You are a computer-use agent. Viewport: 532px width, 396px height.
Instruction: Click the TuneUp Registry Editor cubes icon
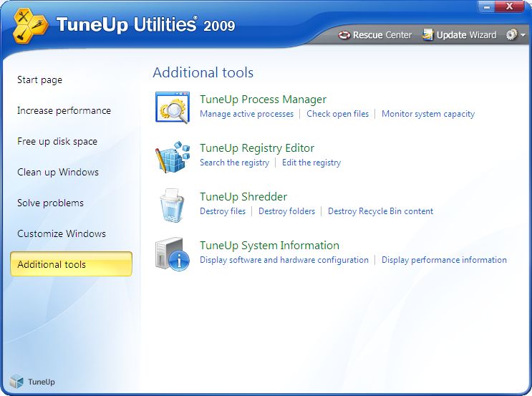173,156
